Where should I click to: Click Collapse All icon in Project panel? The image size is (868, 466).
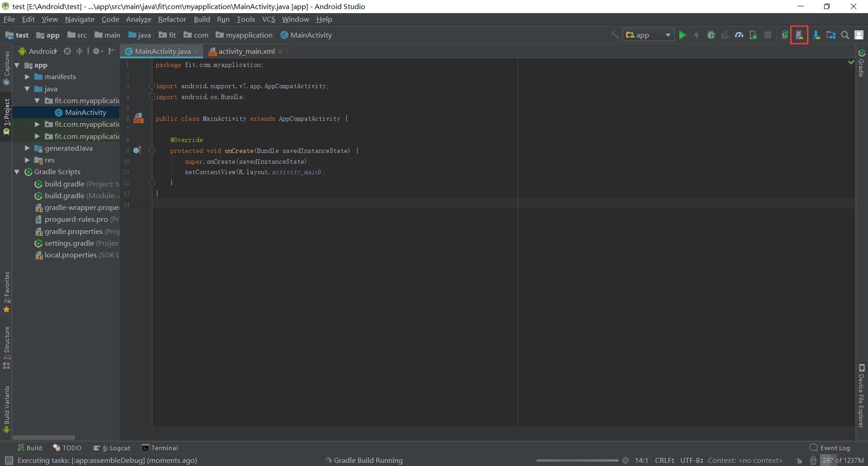(79, 51)
